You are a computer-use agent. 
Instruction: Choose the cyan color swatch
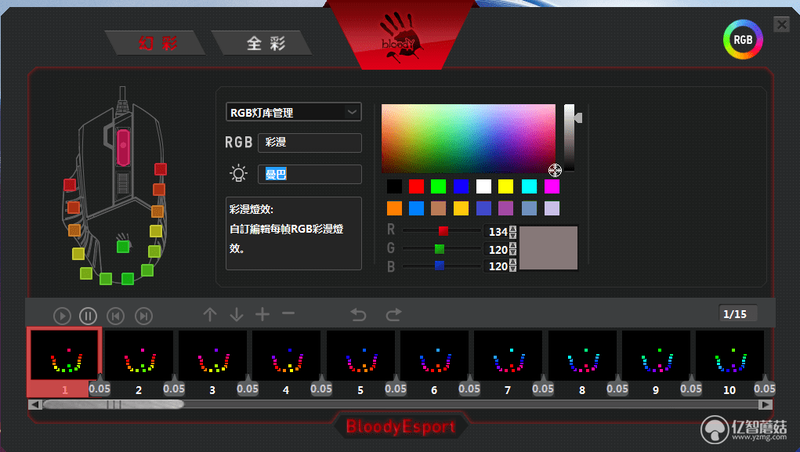529,186
